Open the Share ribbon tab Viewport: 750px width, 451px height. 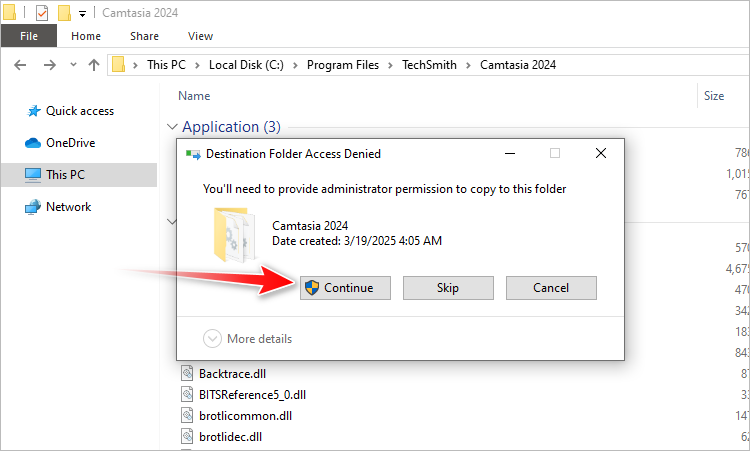click(144, 36)
